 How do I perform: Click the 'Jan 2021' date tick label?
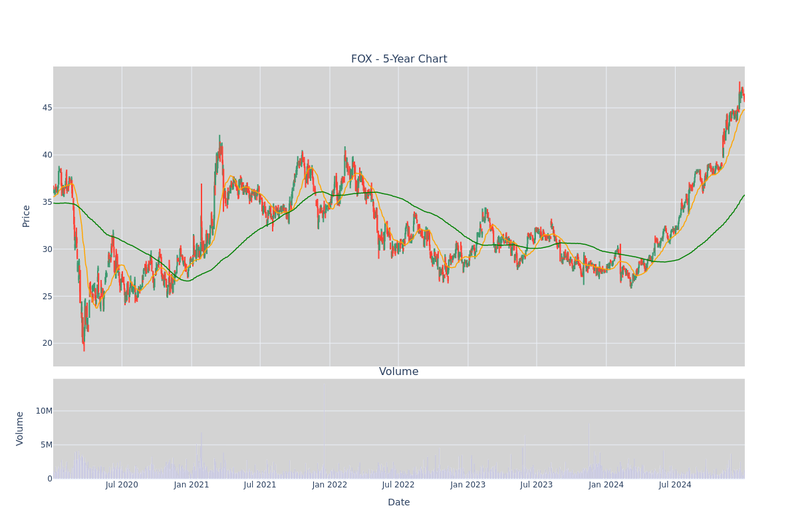[192, 485]
